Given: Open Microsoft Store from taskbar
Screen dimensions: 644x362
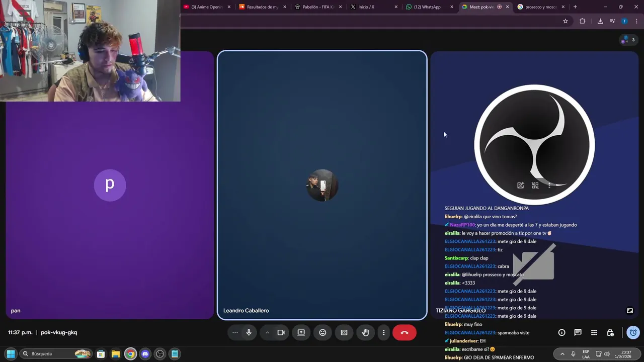Looking at the screenshot, I should pyautogui.click(x=101, y=354).
